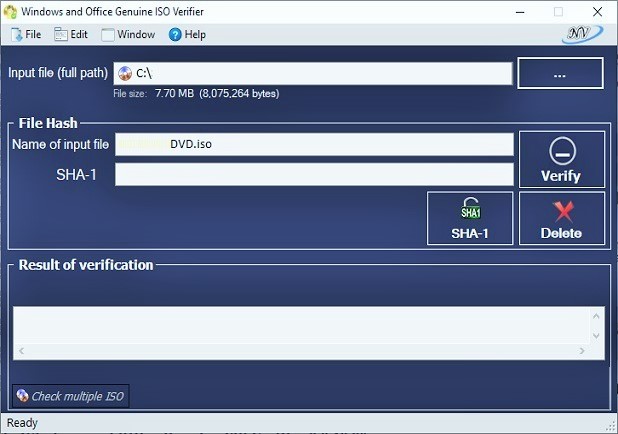Minimize the ISO Verifier window
The width and height of the screenshot is (618, 434).
[520, 12]
